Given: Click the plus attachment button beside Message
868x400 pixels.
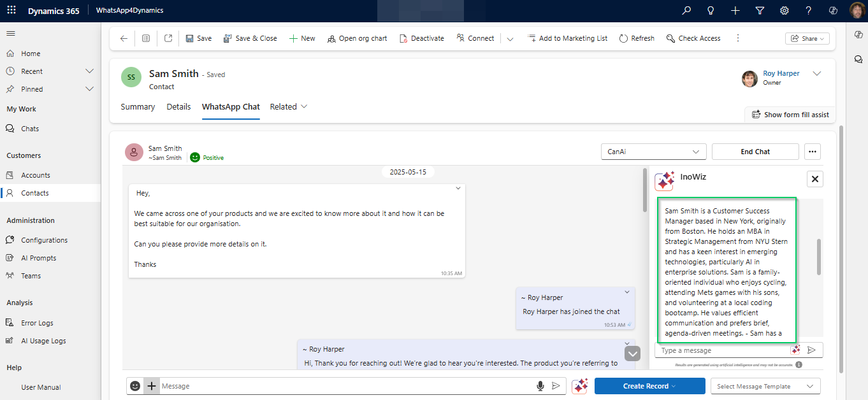Looking at the screenshot, I should (151, 386).
